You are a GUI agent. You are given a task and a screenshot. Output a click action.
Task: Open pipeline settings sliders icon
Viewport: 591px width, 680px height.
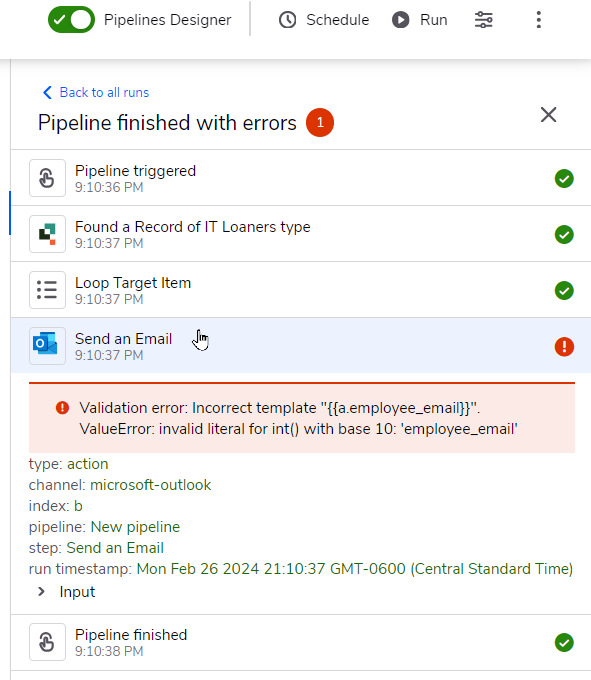[x=483, y=20]
